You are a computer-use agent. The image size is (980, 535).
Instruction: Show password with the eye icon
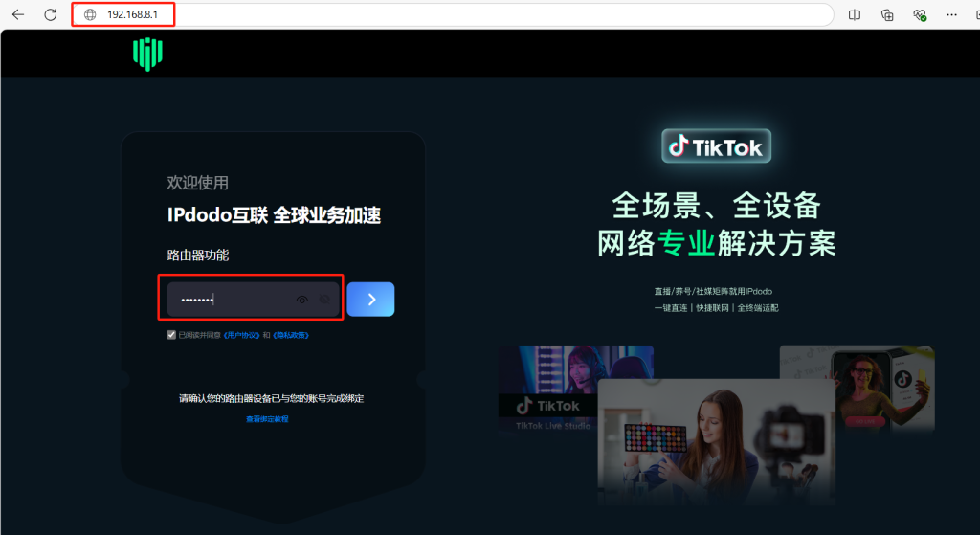coord(301,300)
